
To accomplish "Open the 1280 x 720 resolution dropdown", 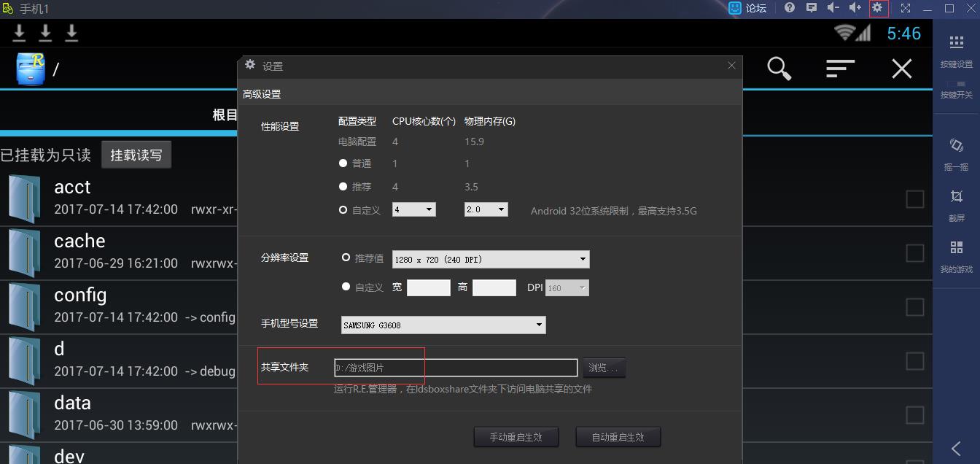I will (491, 259).
